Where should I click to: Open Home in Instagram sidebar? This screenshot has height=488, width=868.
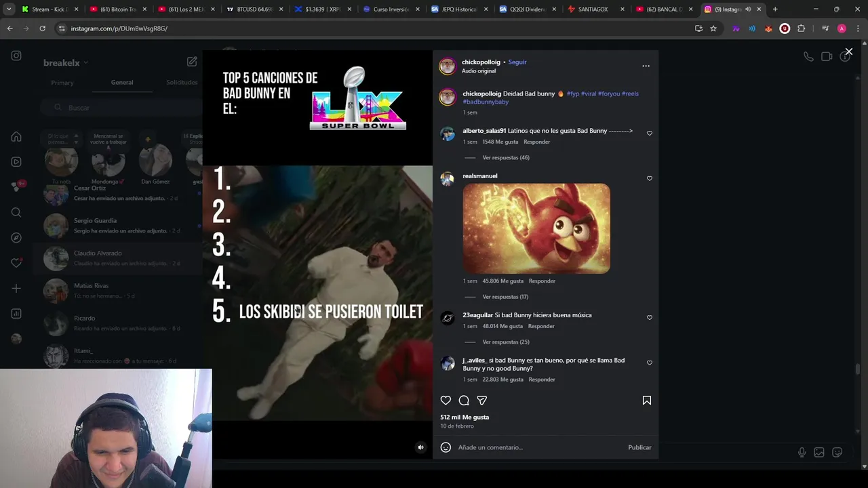[16, 136]
